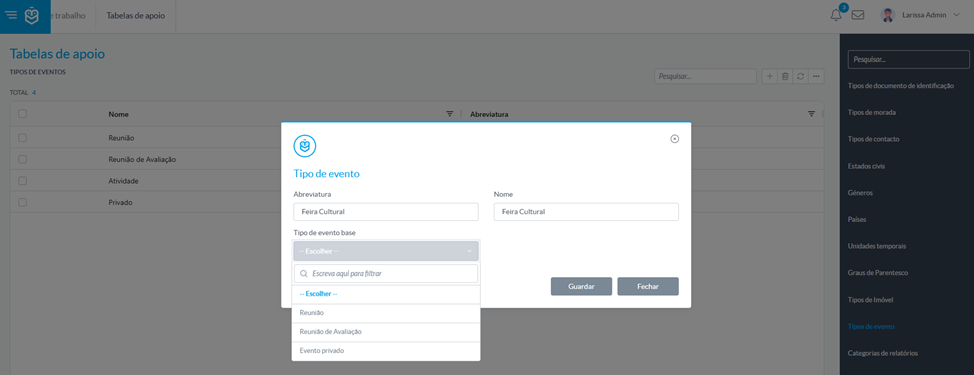This screenshot has width=974, height=375.
Task: Select the Reunião table row name
Action: (121, 138)
